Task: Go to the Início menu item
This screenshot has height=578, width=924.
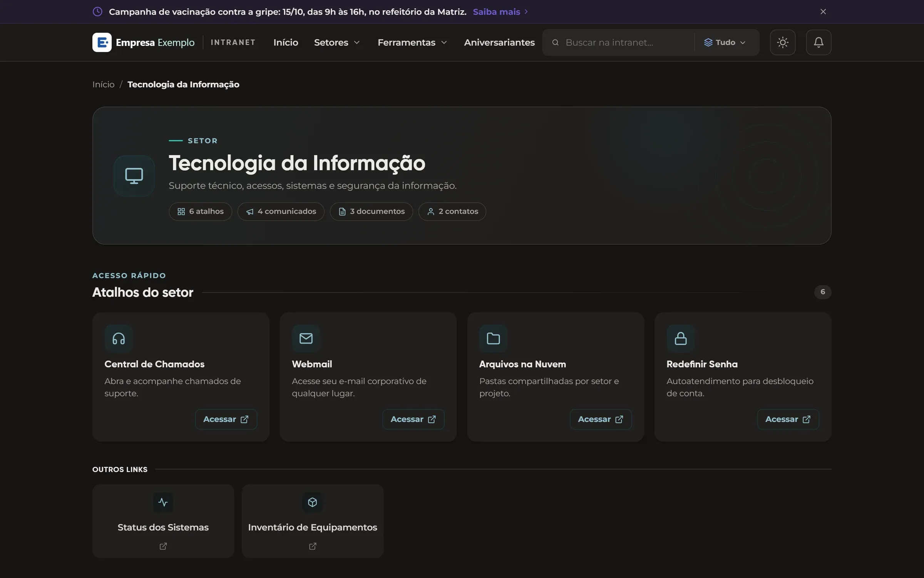Action: tap(286, 42)
